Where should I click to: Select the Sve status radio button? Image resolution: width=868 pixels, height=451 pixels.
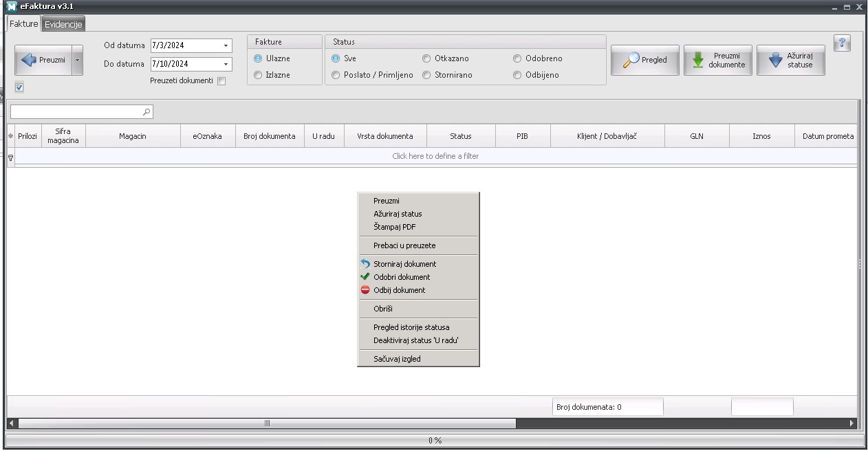tap(336, 58)
